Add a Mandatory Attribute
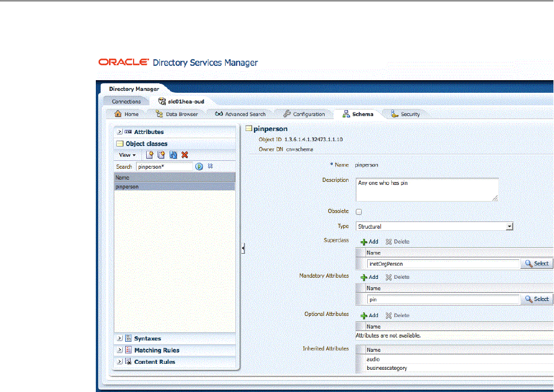Image resolution: width=554 pixels, height=392 pixels. (369, 277)
